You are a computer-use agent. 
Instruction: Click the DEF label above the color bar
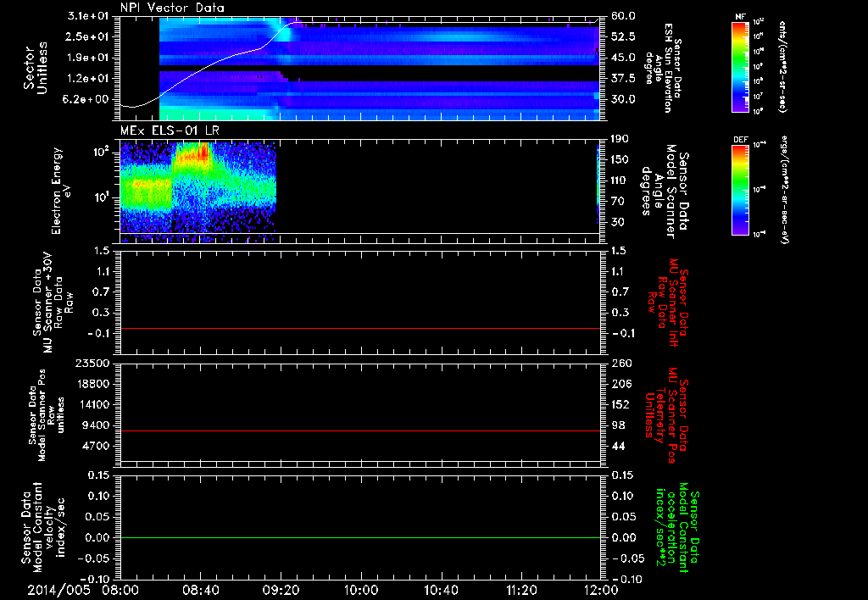[x=741, y=140]
